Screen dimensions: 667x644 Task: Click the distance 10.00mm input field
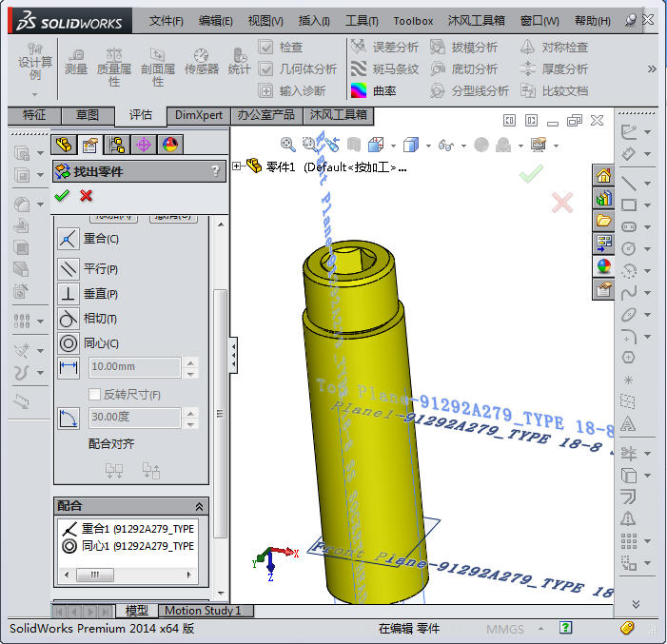[x=134, y=367]
